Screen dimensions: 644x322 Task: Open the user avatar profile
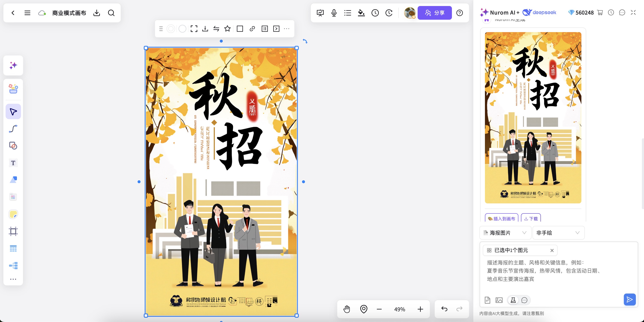point(409,13)
